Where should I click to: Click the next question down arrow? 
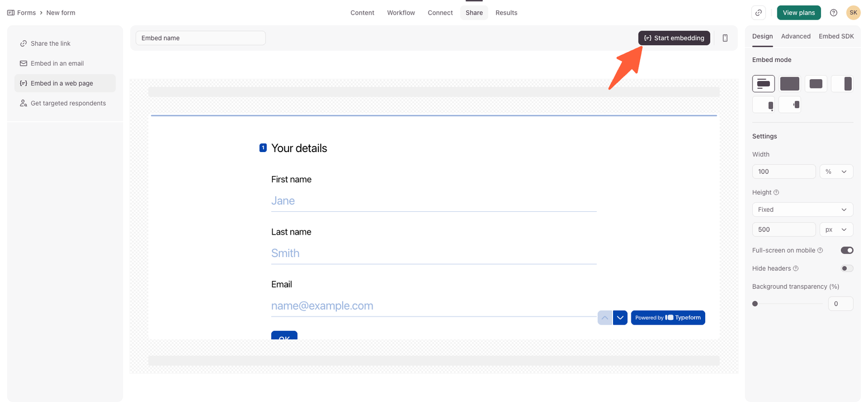(620, 318)
